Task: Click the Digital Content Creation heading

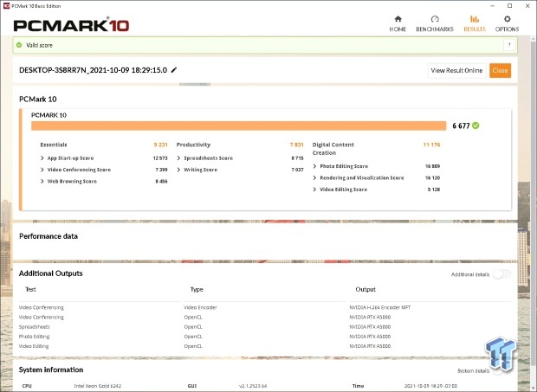Action: click(x=333, y=149)
